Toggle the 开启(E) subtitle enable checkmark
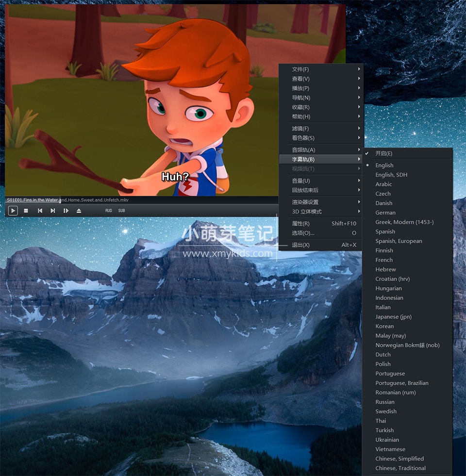466x476 pixels. click(x=383, y=153)
